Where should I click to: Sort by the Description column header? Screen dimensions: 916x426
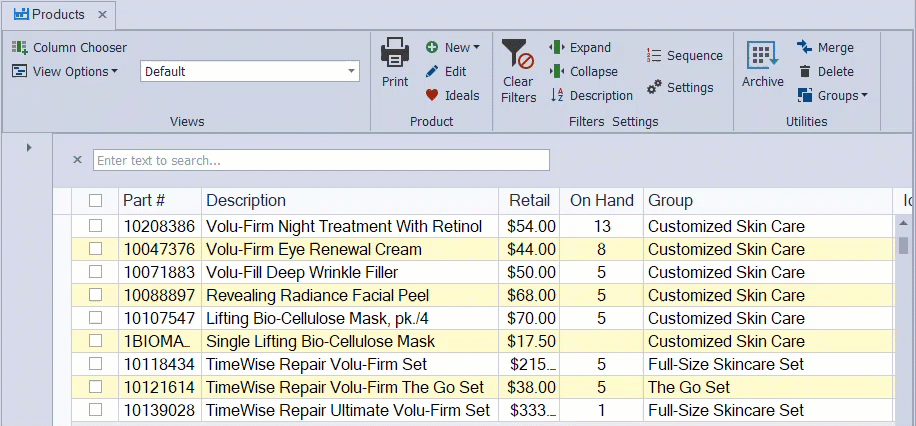click(x=350, y=200)
